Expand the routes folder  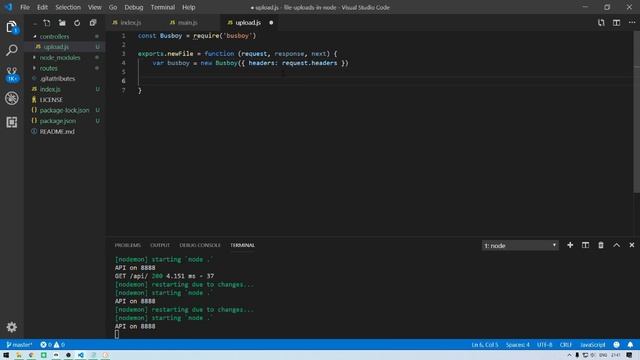click(x=35, y=68)
